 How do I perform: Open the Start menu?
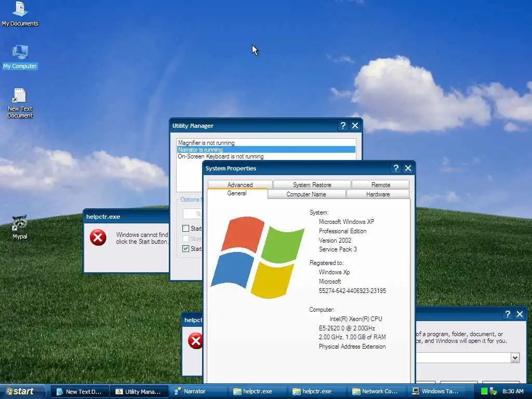pos(22,391)
